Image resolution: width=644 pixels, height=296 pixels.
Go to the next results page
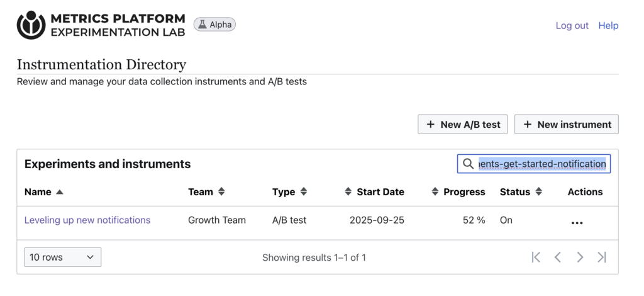tap(580, 258)
